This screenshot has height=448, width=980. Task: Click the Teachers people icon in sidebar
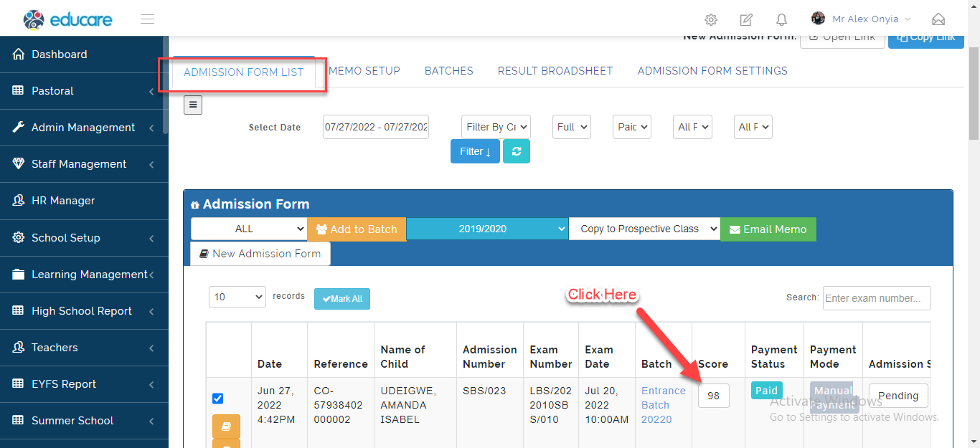19,348
